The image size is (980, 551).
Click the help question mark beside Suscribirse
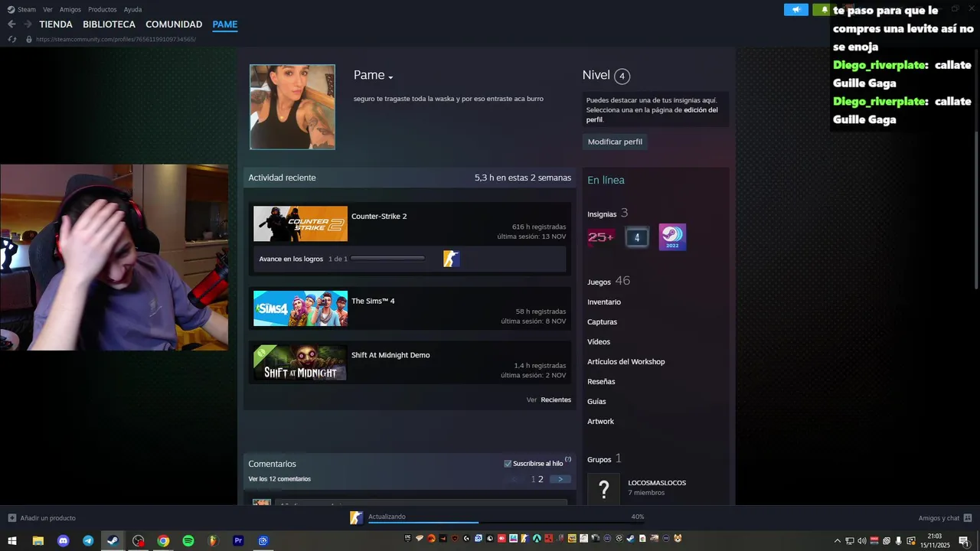pyautogui.click(x=568, y=460)
